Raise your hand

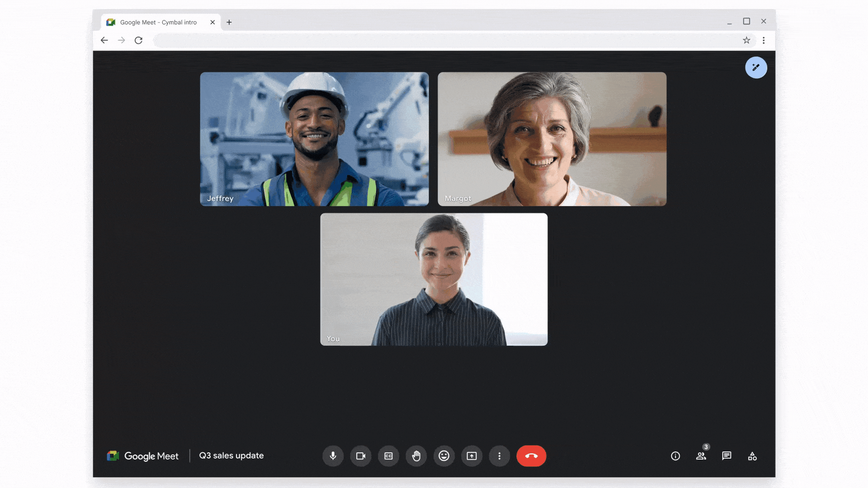tap(415, 456)
